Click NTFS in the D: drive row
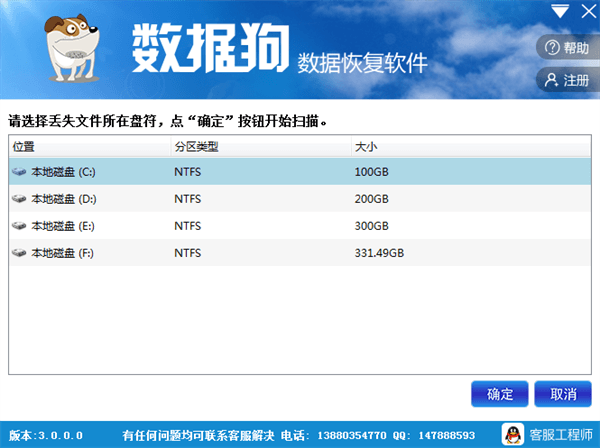The image size is (600, 448). pos(188,199)
